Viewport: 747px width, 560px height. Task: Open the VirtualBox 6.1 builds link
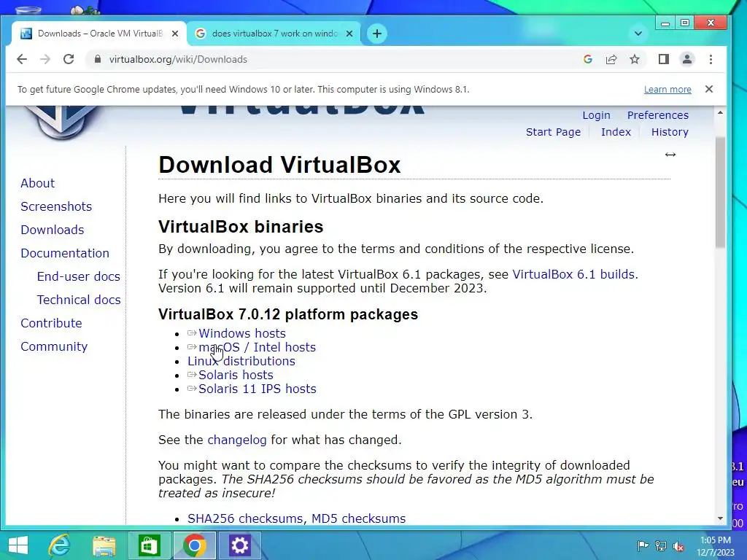[x=573, y=274]
